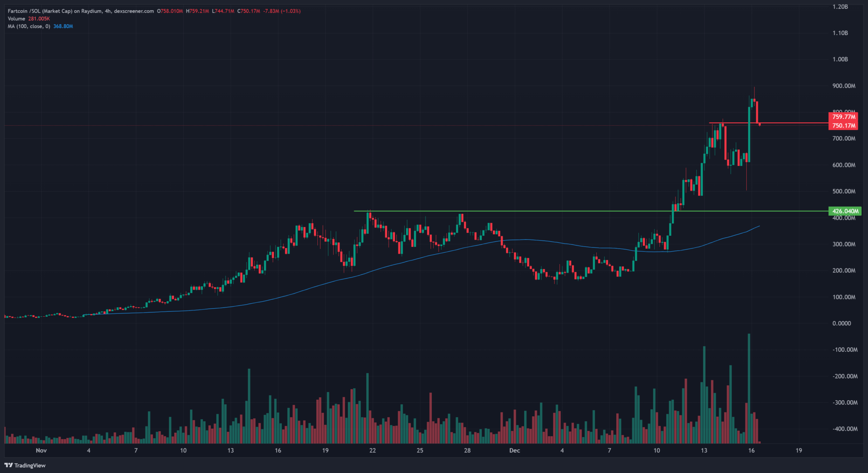The width and height of the screenshot is (868, 473).
Task: Click the 1.20B price axis label
Action: pyautogui.click(x=840, y=7)
